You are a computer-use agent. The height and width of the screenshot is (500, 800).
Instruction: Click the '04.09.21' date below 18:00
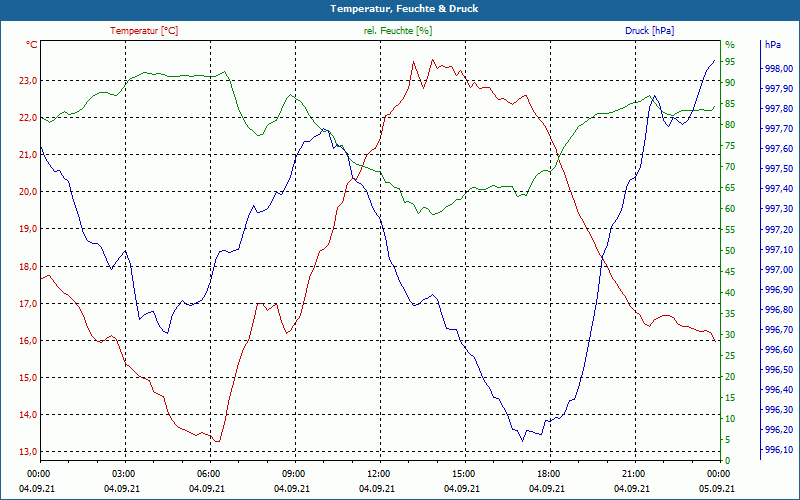(x=547, y=488)
